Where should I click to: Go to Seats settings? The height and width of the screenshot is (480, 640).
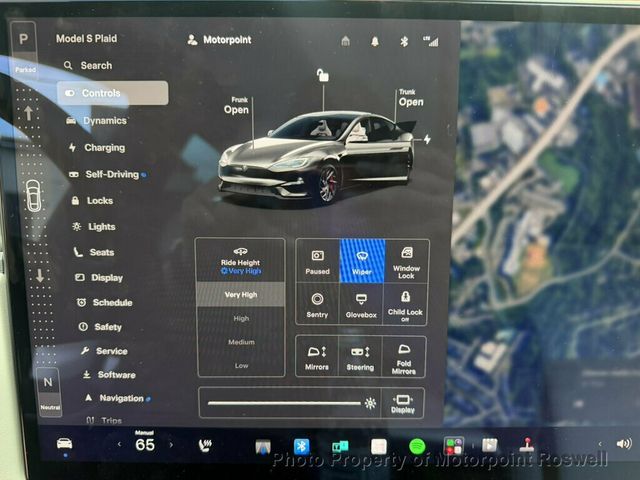(x=94, y=252)
